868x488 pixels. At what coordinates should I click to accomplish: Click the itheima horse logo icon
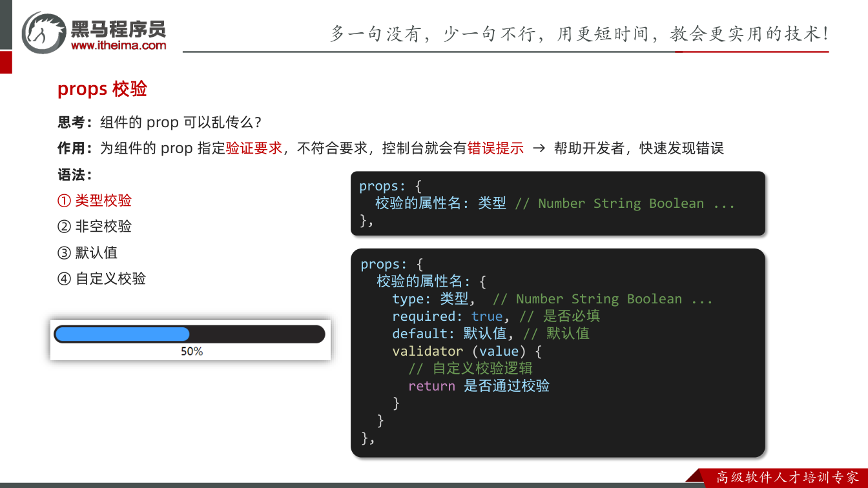click(x=44, y=32)
